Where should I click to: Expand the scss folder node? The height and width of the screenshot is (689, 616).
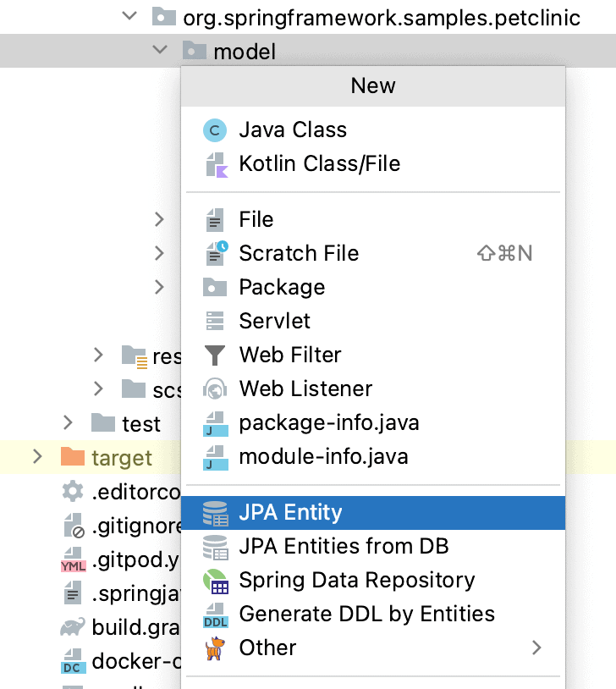[98, 389]
